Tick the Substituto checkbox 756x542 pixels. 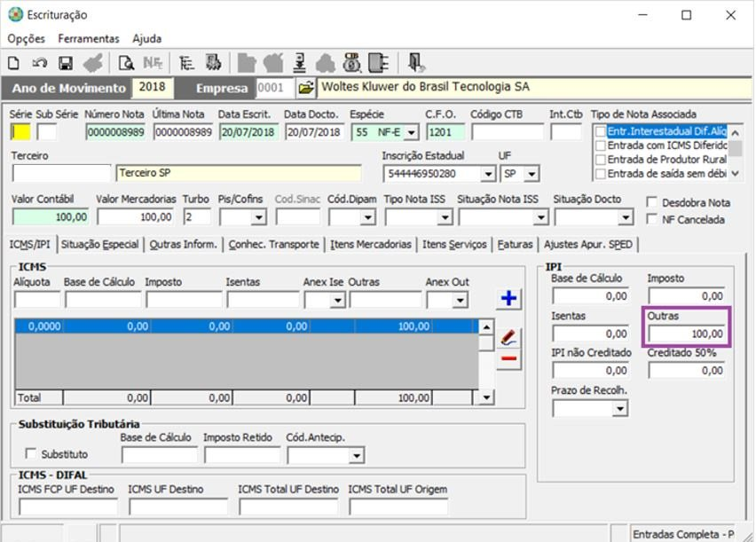pyautogui.click(x=32, y=454)
